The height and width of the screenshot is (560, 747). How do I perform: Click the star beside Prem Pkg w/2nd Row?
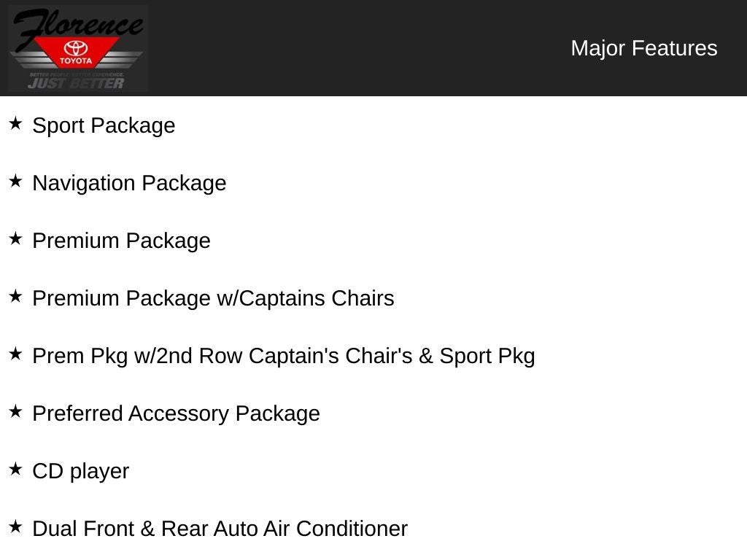pyautogui.click(x=15, y=354)
